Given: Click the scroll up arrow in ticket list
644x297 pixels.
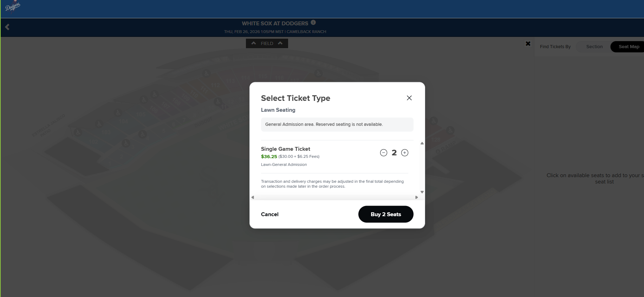Looking at the screenshot, I should 422,143.
